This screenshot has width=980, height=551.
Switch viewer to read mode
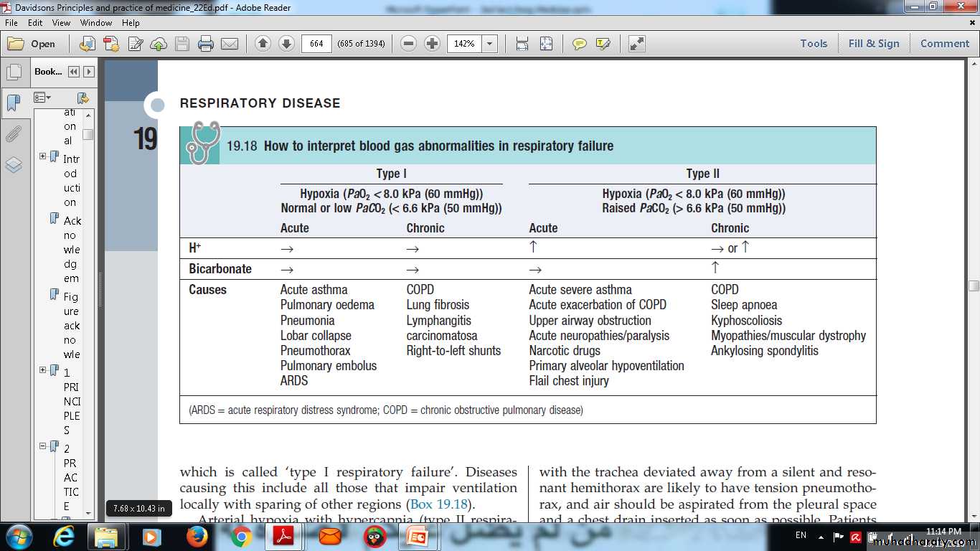click(x=636, y=44)
